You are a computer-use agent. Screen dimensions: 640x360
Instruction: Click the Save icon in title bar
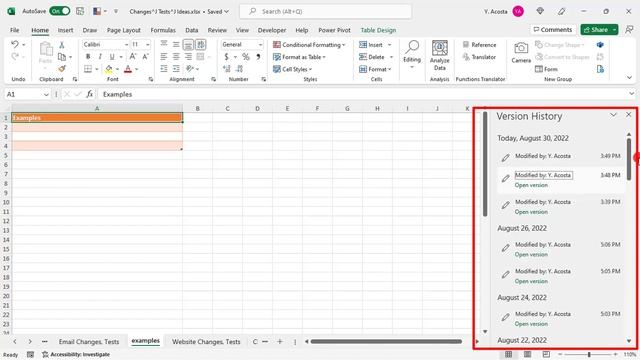[80, 11]
